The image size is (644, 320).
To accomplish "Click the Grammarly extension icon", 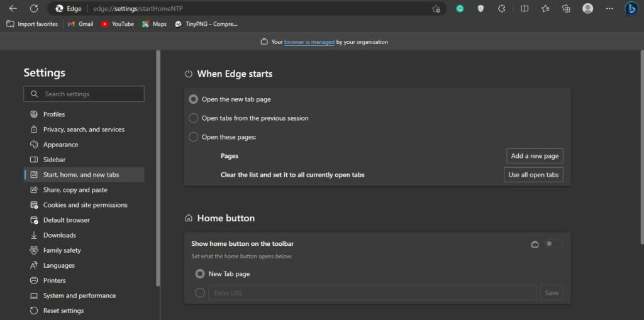I will tap(460, 9).
